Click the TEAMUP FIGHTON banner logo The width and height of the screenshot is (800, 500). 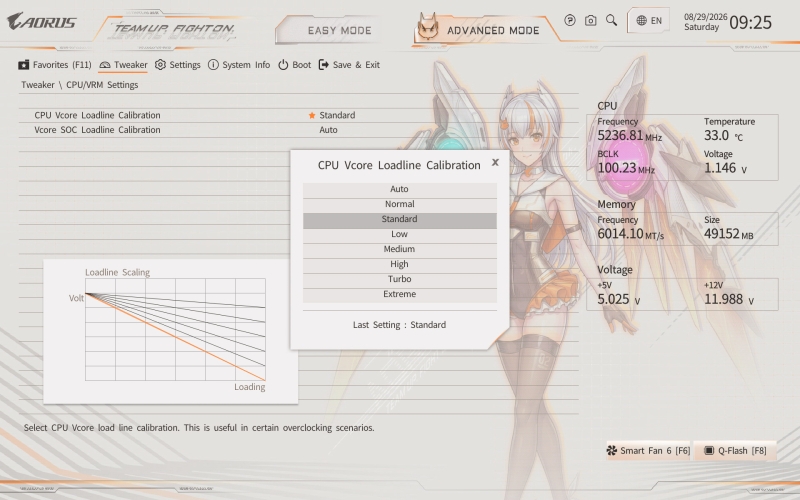point(173,30)
